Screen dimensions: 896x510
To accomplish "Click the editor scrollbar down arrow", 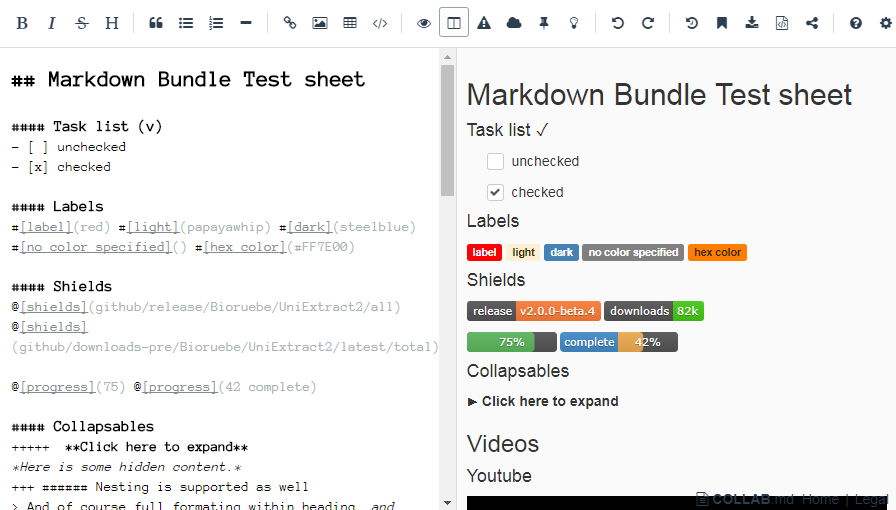I will point(447,502).
